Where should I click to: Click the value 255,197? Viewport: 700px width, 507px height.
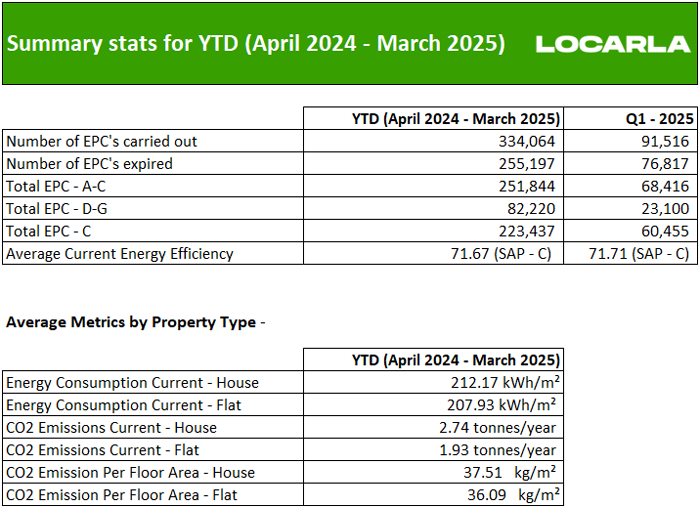[527, 164]
